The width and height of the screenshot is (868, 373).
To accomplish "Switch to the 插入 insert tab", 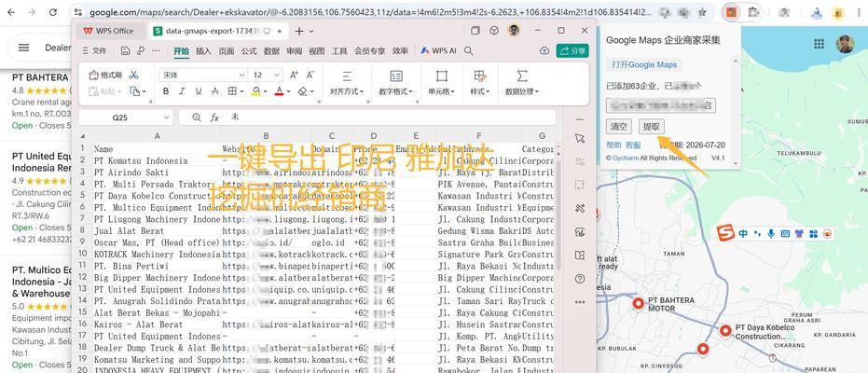I will coord(203,51).
